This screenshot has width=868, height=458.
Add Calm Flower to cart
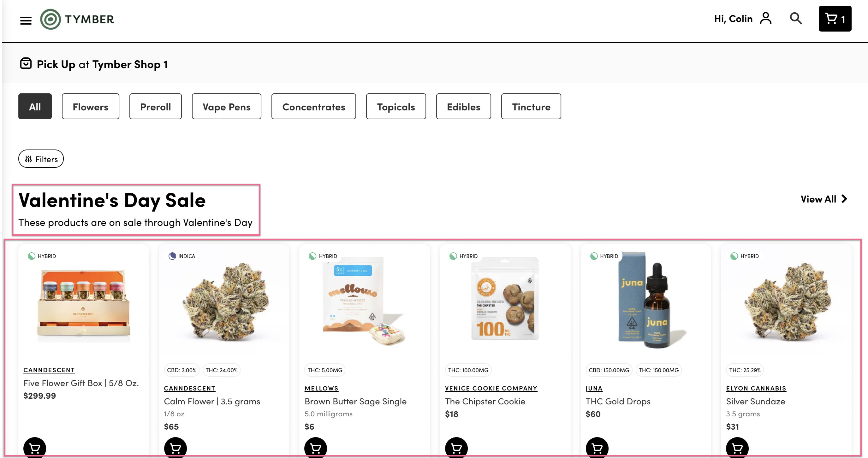(175, 448)
